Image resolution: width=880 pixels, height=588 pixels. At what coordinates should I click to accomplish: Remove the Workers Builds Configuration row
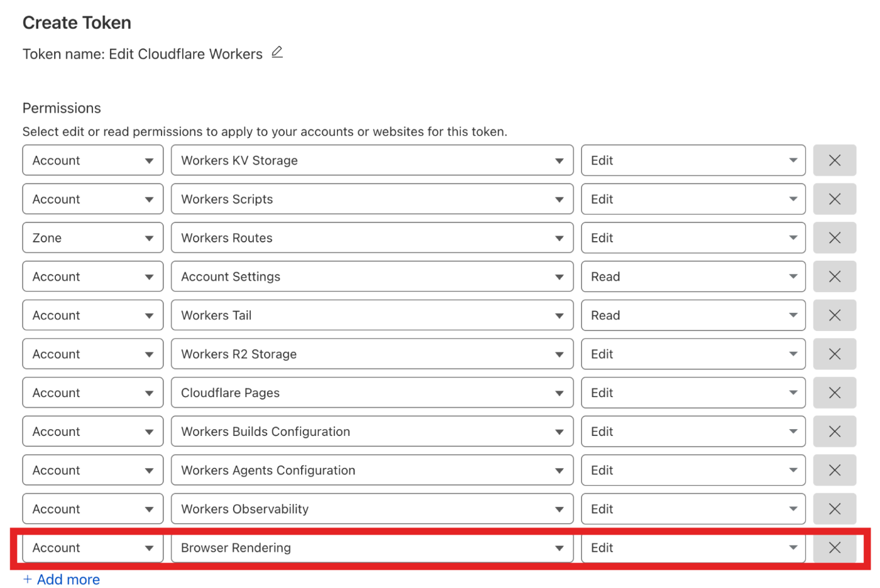(x=834, y=432)
